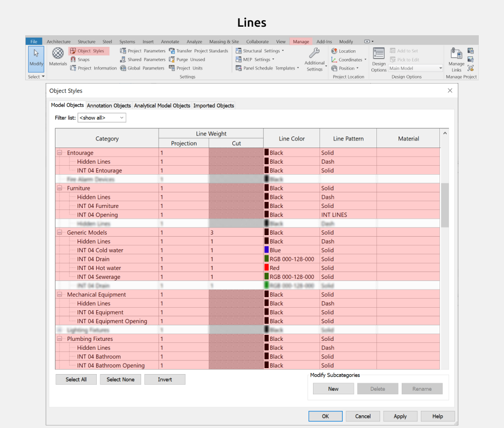Viewport: 504px width, 428px height.
Task: Open Shared Parameters
Action: pyautogui.click(x=143, y=59)
